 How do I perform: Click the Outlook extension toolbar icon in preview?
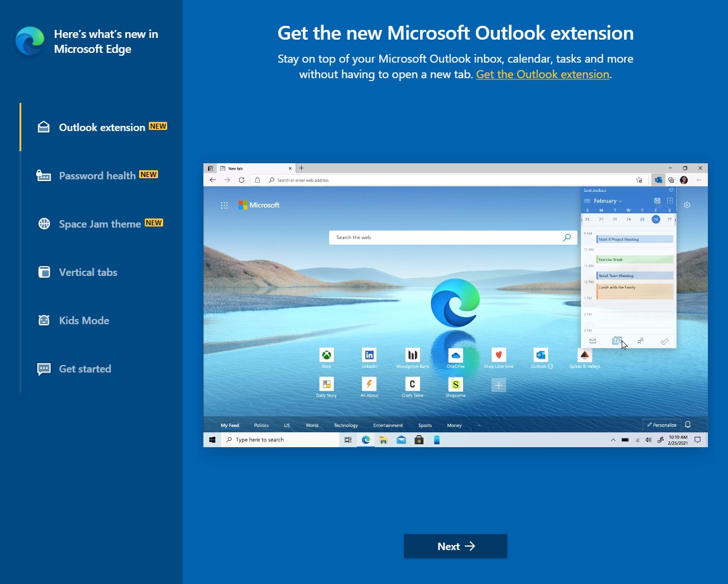click(x=658, y=180)
